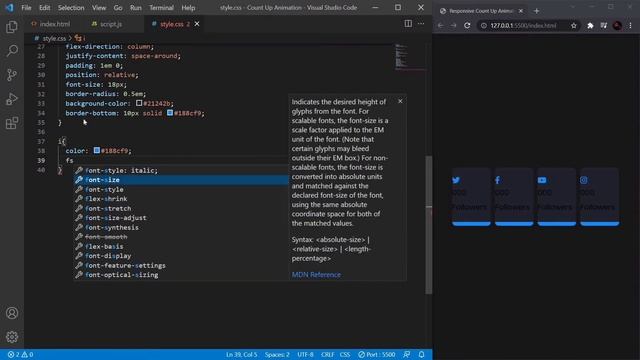Open the View menu
This screenshot has width=640, height=360.
click(x=99, y=8)
